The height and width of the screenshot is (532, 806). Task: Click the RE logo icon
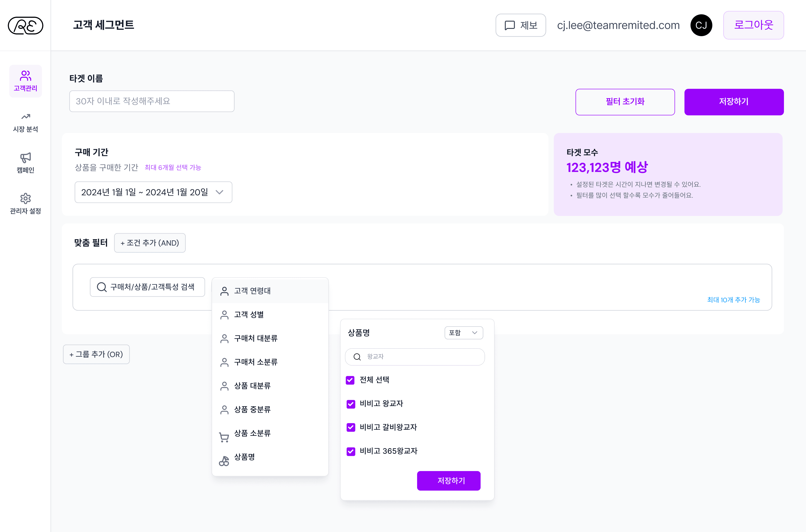click(25, 26)
